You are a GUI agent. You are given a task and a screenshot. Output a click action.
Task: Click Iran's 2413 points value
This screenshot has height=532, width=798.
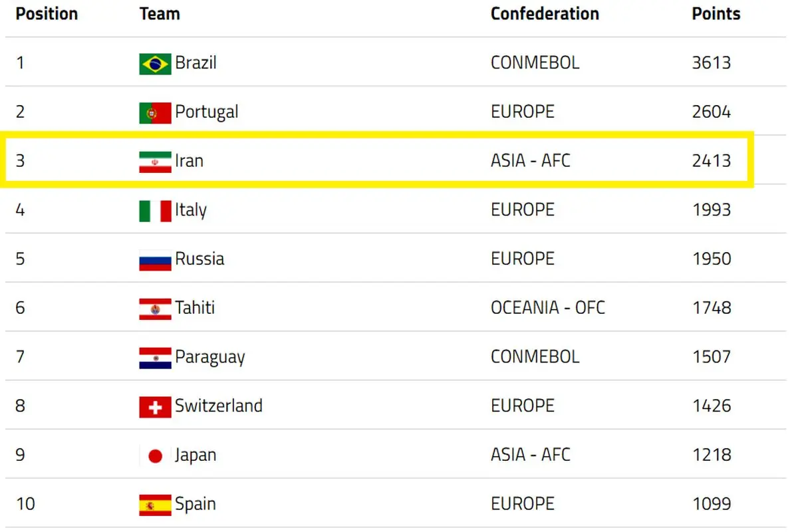[x=711, y=161]
